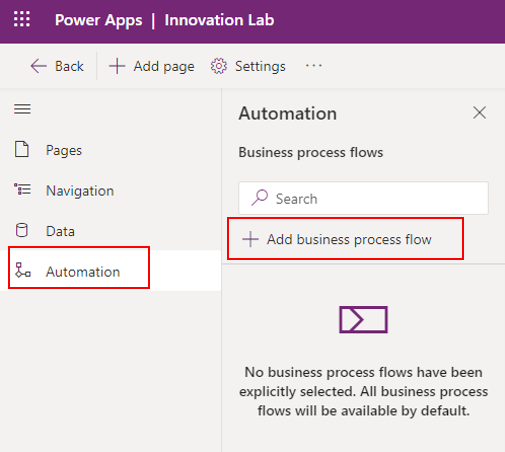
Task: Click the Power Apps title link
Action: [x=99, y=20]
